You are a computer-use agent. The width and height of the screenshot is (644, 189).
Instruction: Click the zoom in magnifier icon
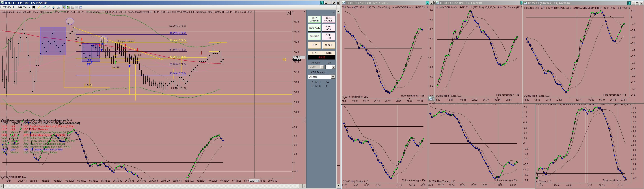(44, 7)
